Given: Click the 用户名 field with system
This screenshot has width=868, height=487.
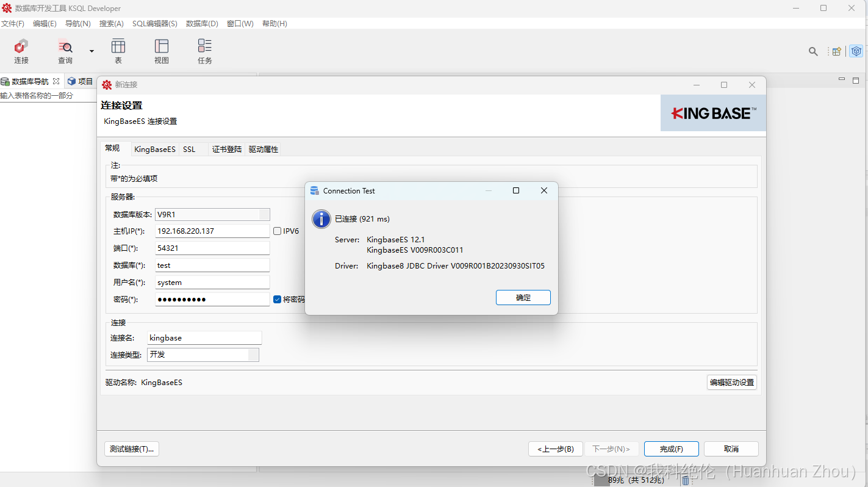Looking at the screenshot, I should pos(212,283).
